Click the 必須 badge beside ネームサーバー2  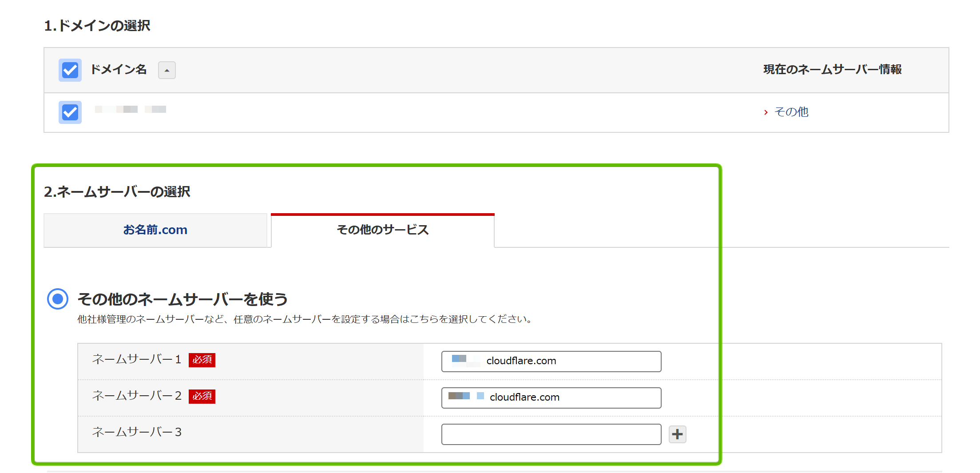coord(202,396)
